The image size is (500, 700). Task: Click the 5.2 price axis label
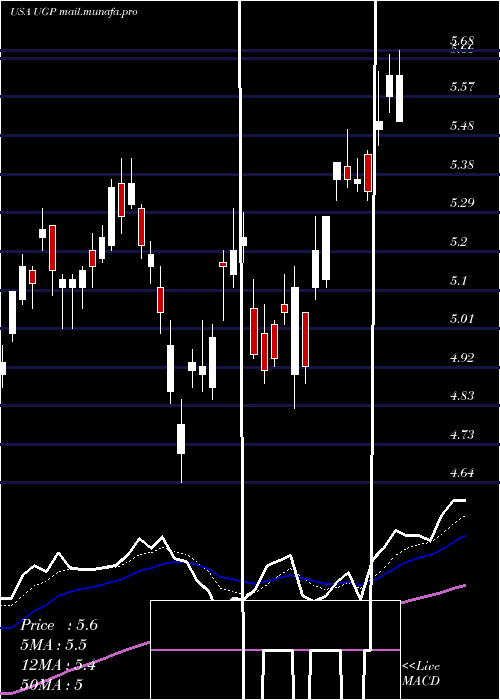pyautogui.click(x=458, y=242)
